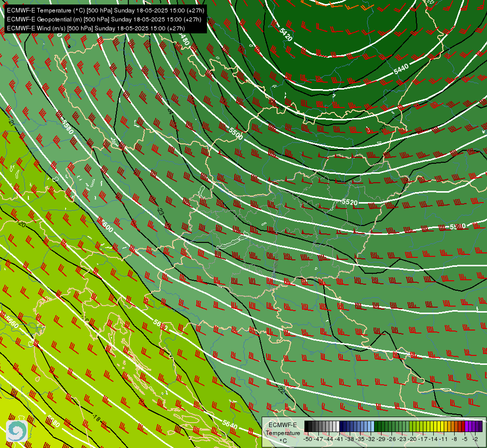Screen dimensions: 487x448
Task: Click the swirl logo icon in the bottom-left corner
Action: pos(17,431)
